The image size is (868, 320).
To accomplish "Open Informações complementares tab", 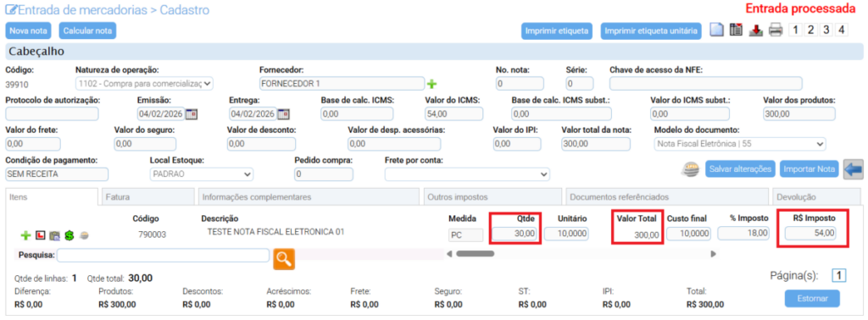I will [x=309, y=196].
